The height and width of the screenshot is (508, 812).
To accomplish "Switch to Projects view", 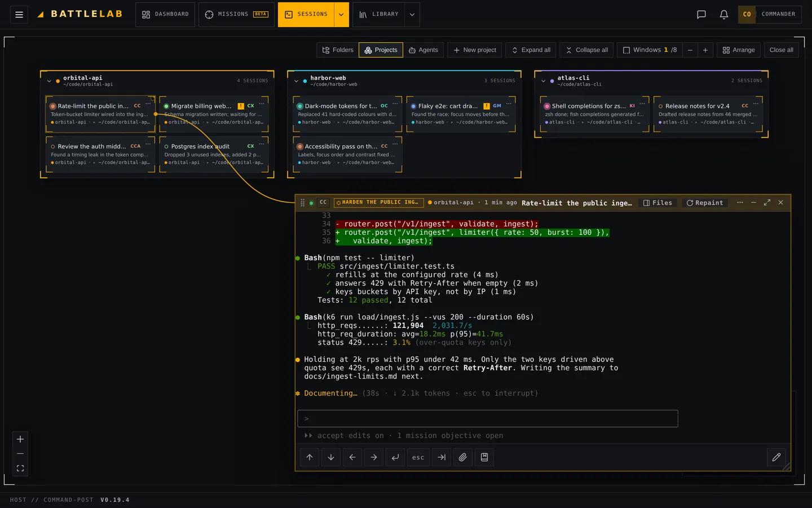I will 381,50.
